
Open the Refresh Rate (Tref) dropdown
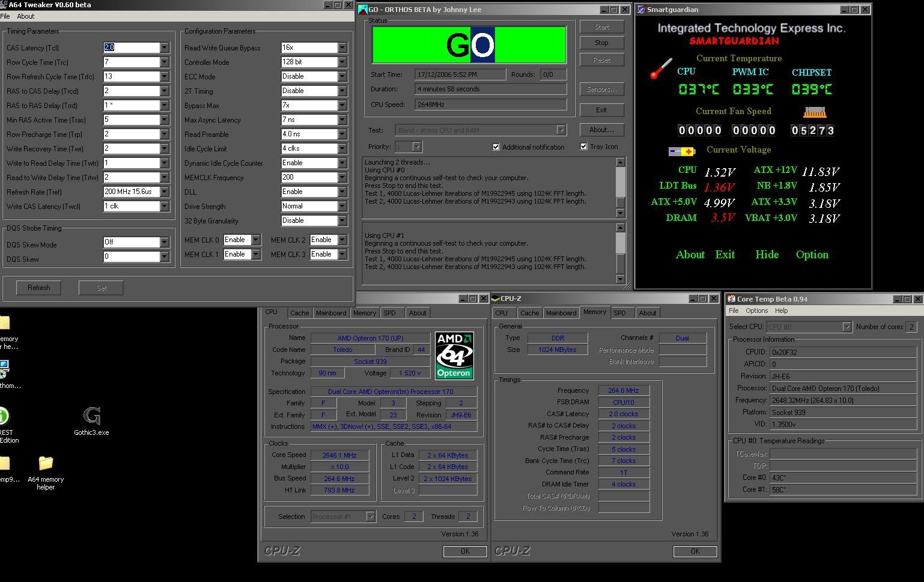pos(164,192)
